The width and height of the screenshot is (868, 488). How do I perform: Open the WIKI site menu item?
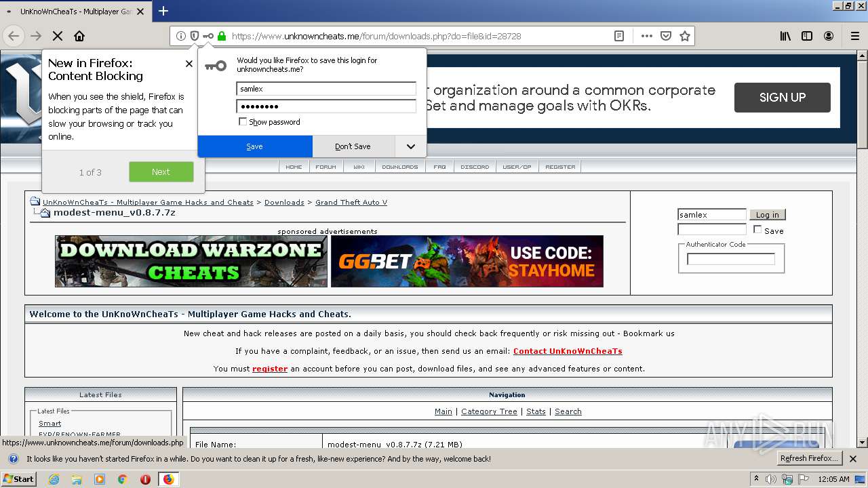pyautogui.click(x=359, y=167)
